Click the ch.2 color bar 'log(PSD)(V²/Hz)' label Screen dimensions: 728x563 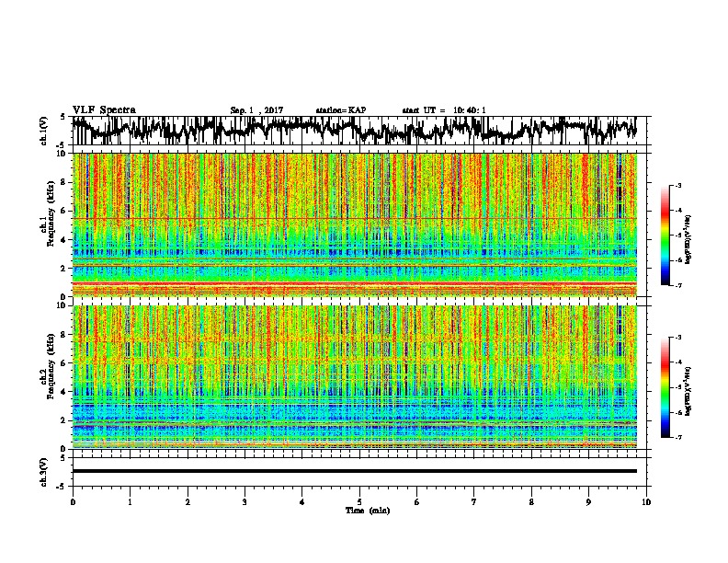688,391
